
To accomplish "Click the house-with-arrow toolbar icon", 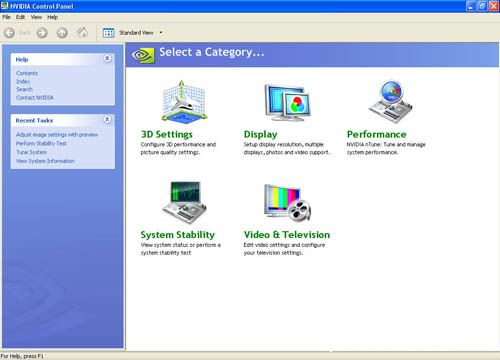I will click(82, 32).
